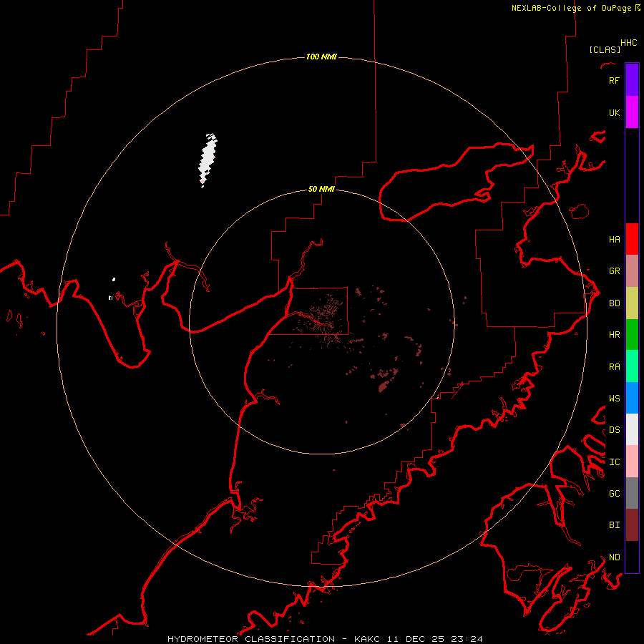Click the IC pink legend swatch

coord(632,462)
